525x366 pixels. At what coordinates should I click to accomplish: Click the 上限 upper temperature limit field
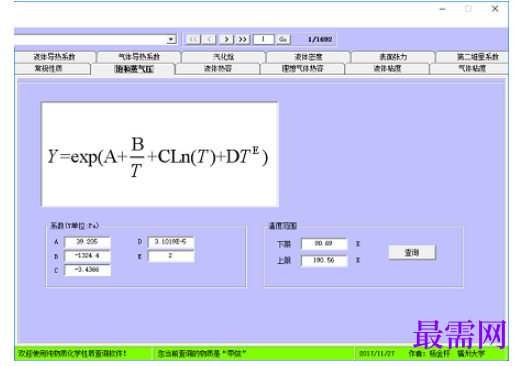click(324, 260)
